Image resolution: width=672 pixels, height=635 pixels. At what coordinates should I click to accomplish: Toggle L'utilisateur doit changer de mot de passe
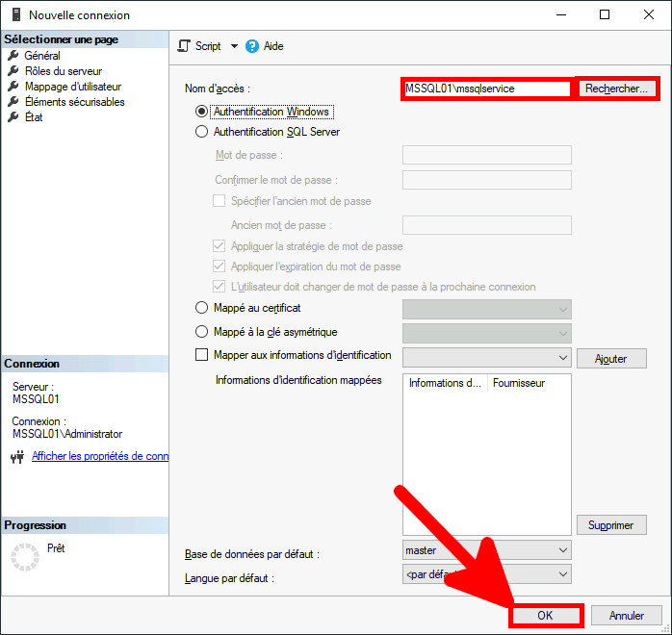point(219,287)
